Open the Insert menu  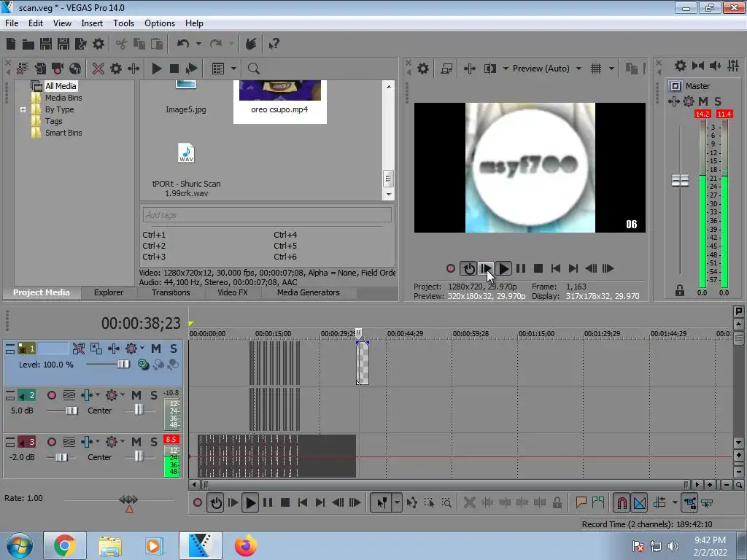tap(92, 23)
